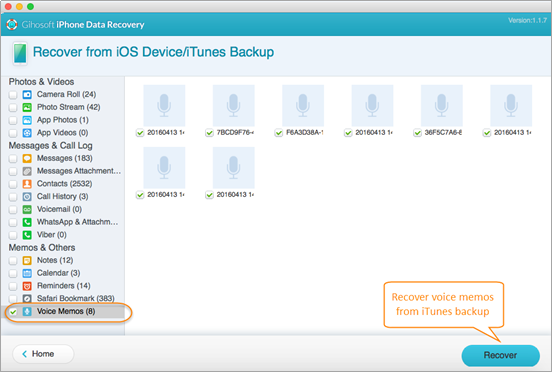This screenshot has height=372, width=552.
Task: Click the Notes icon
Action: pyautogui.click(x=27, y=260)
